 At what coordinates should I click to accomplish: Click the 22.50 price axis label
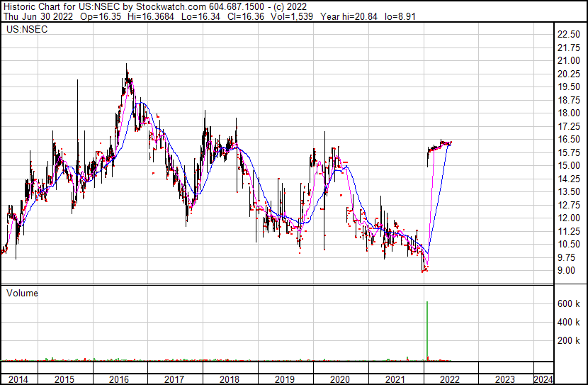click(x=568, y=35)
